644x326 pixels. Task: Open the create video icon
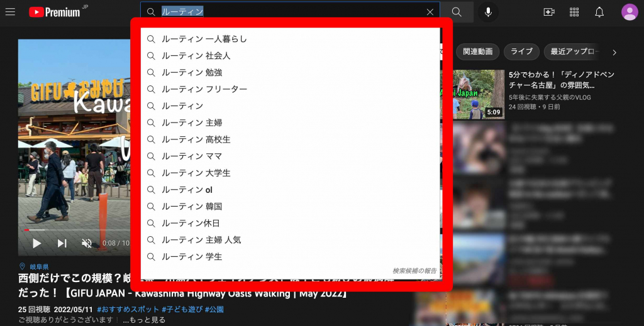pyautogui.click(x=548, y=12)
